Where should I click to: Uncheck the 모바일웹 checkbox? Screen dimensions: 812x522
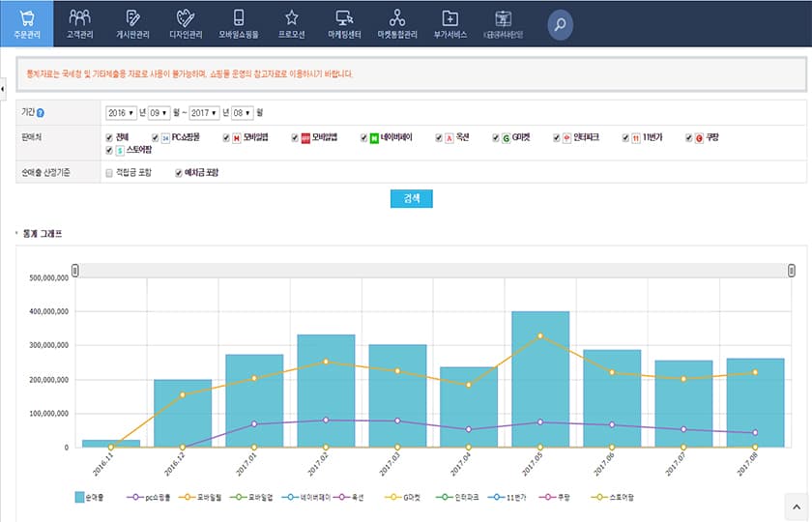coord(226,137)
